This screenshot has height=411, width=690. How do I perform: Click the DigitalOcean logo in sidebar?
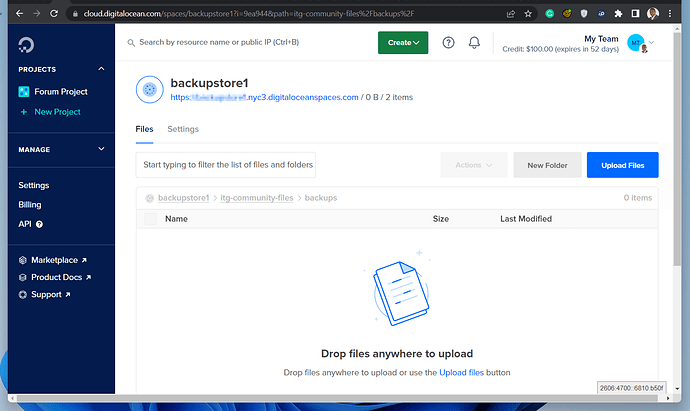(26, 45)
